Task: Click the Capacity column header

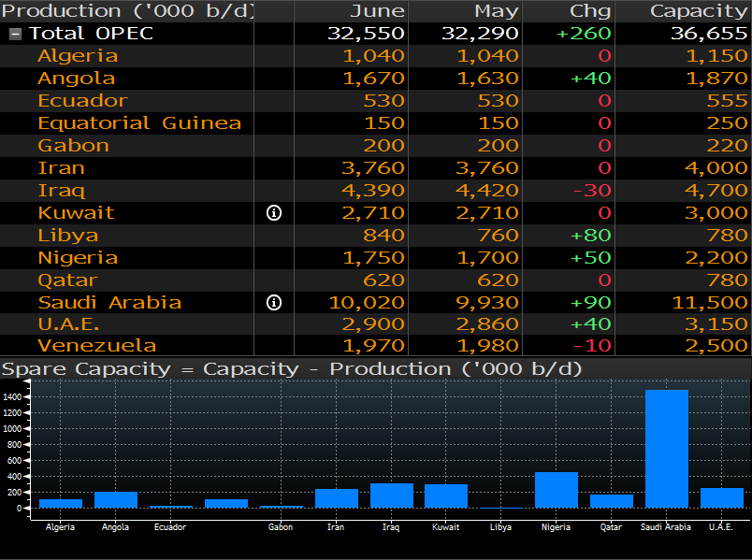Action: pyautogui.click(x=698, y=11)
